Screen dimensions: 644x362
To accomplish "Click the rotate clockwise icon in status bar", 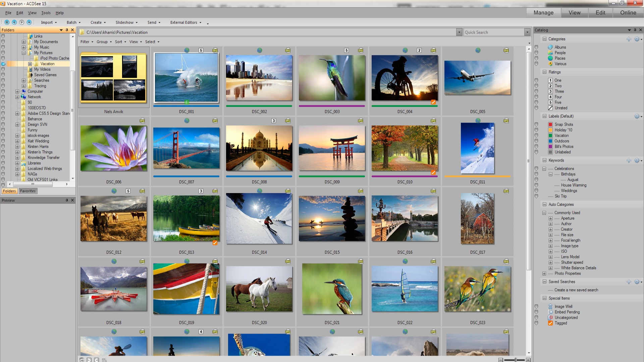I will tap(96, 360).
